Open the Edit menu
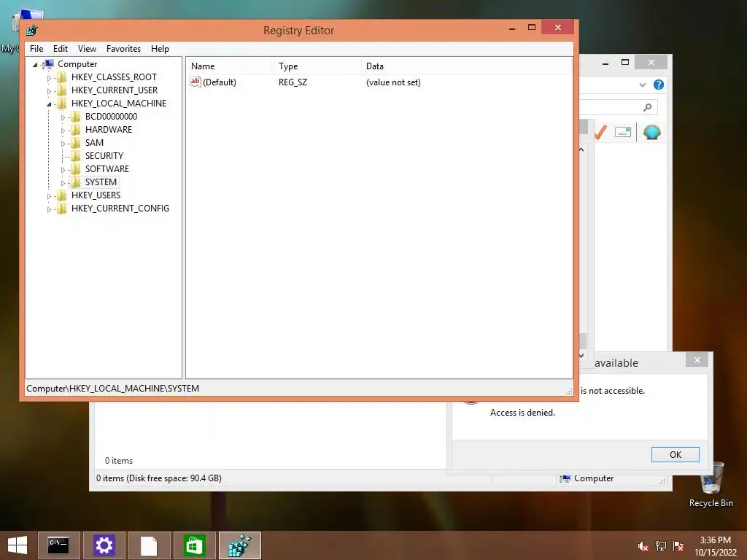Image resolution: width=747 pixels, height=560 pixels. [x=61, y=49]
